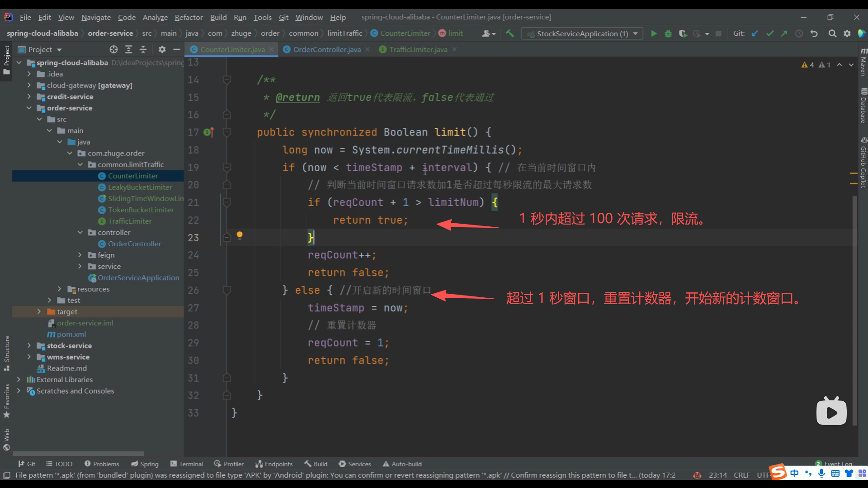Click the Git update project arrow
Viewport: 868px width, 488px height.
coord(755,33)
